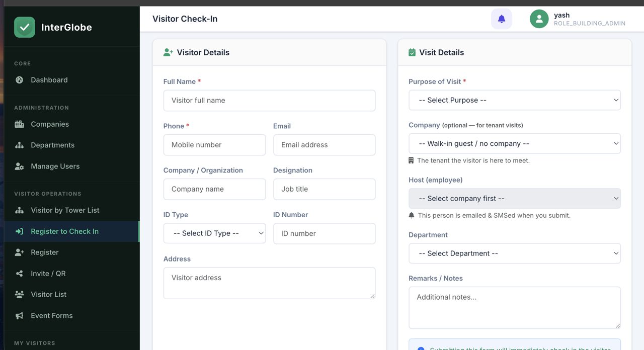Image resolution: width=644 pixels, height=350 pixels.
Task: Open Departments administration page
Action: click(72, 145)
